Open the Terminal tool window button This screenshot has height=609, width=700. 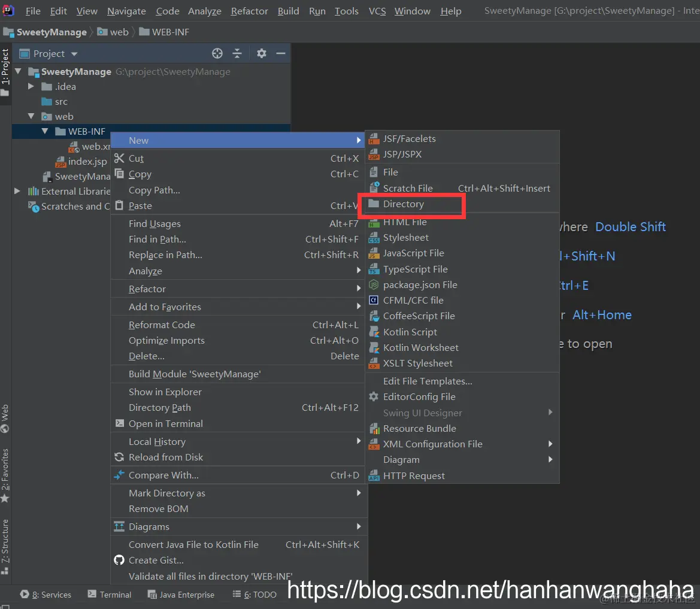[x=110, y=595]
